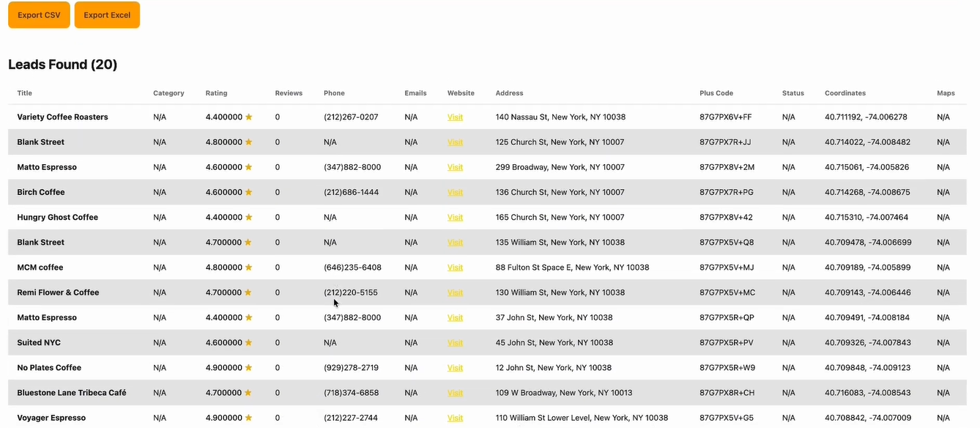
Task: Click coordinates 40.709848, -74.009123
Action: pyautogui.click(x=867, y=368)
